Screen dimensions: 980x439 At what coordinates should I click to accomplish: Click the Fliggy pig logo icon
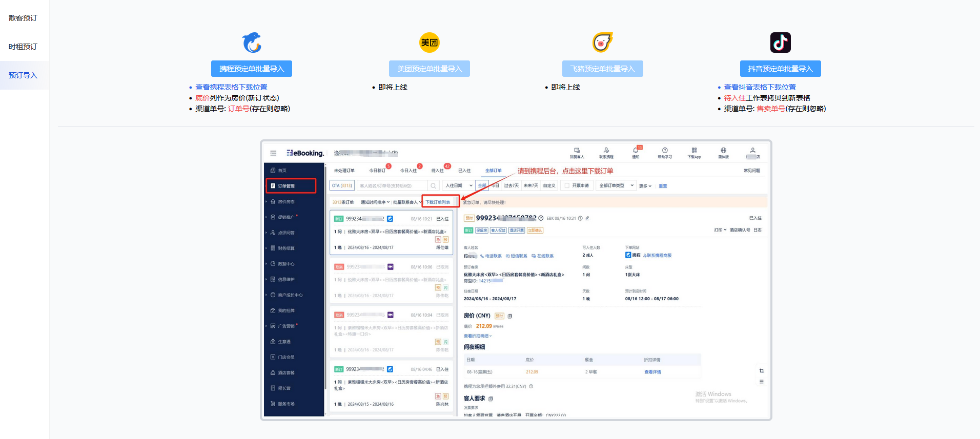pyautogui.click(x=602, y=43)
